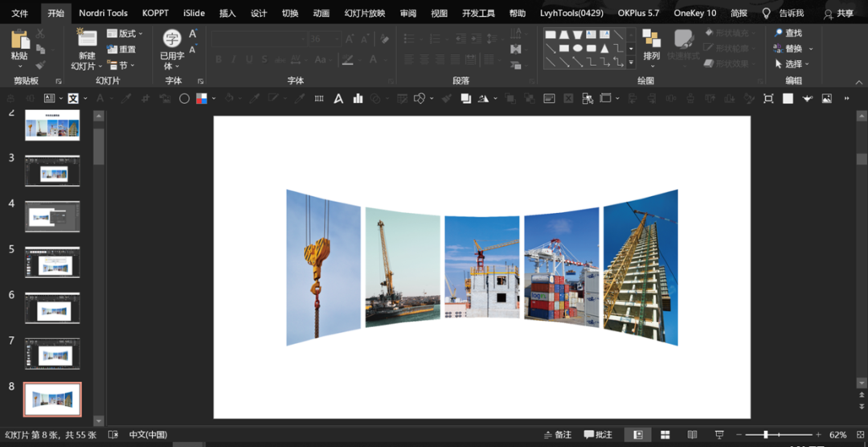
Task: Switch to slide sorter view icon
Action: click(x=665, y=435)
